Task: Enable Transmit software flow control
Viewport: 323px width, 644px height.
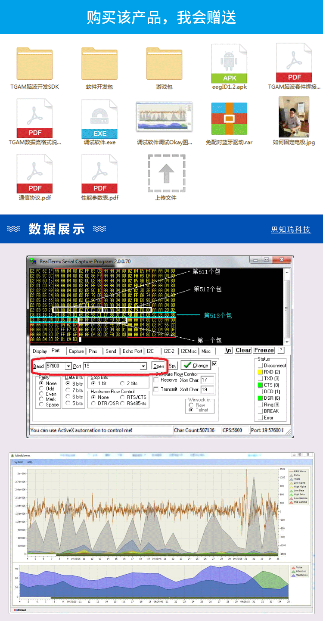Action: 156,389
